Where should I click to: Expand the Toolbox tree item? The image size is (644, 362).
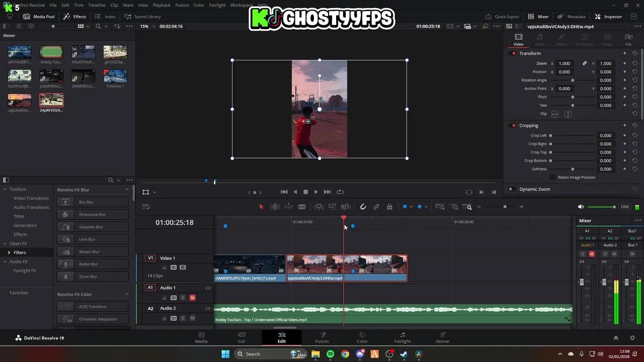coord(5,189)
